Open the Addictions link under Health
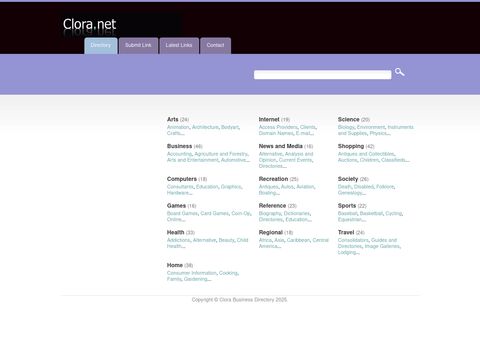 pos(178,240)
